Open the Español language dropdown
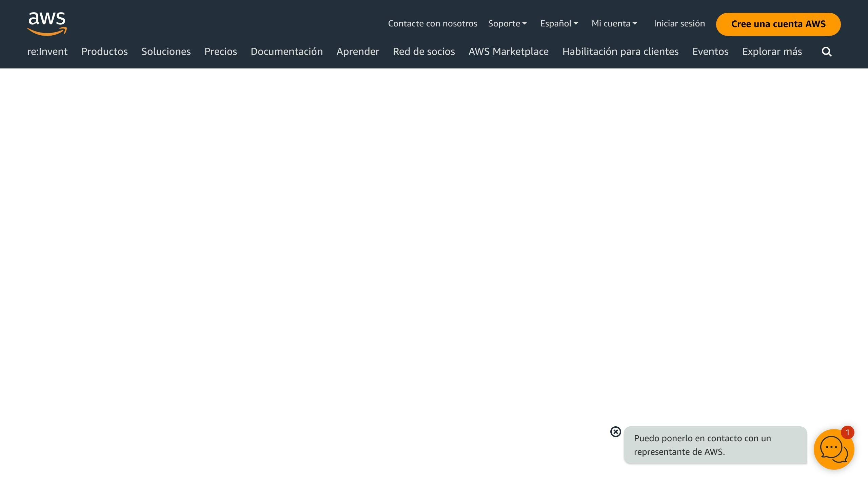868x488 pixels. pos(559,23)
